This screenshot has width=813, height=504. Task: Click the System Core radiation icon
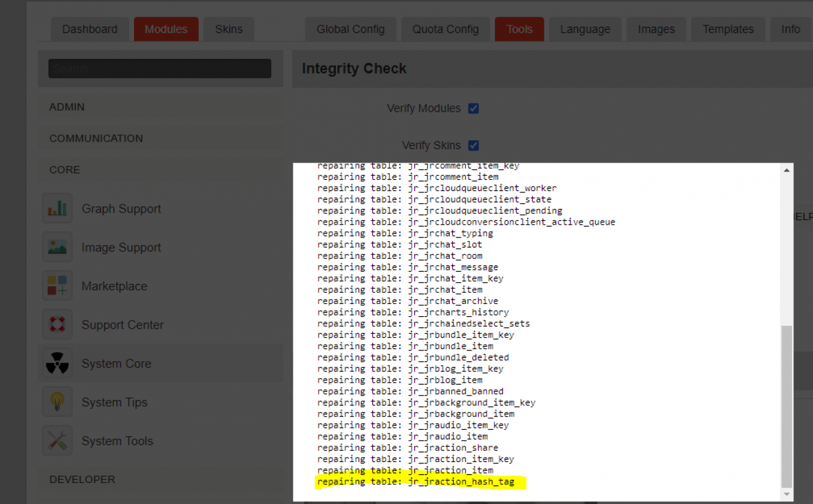[57, 363]
